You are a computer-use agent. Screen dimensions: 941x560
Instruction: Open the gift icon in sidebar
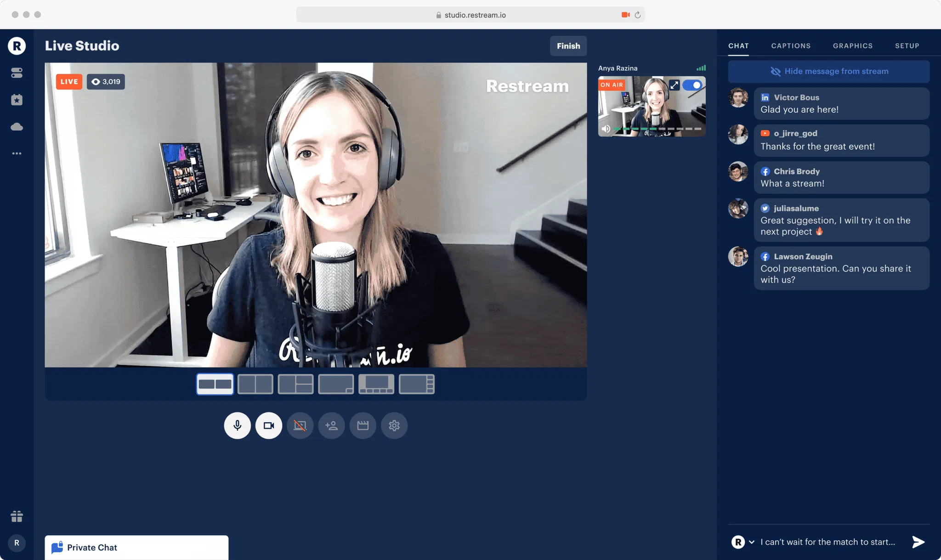[17, 516]
